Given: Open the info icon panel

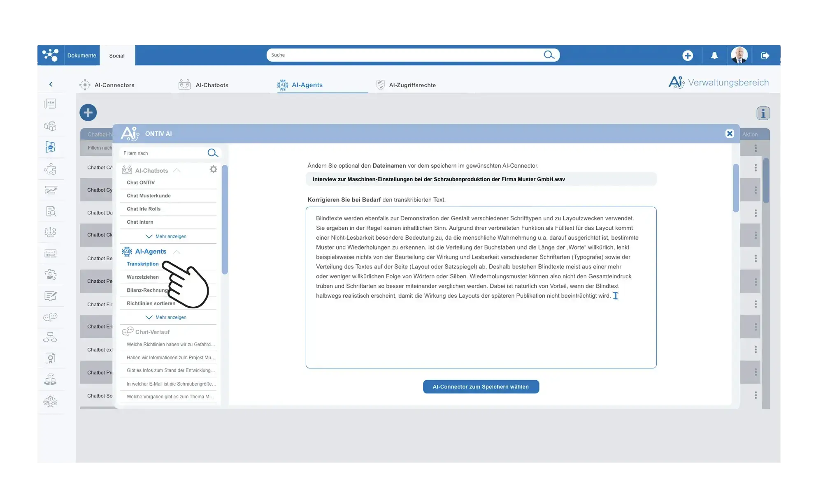Looking at the screenshot, I should (x=763, y=113).
